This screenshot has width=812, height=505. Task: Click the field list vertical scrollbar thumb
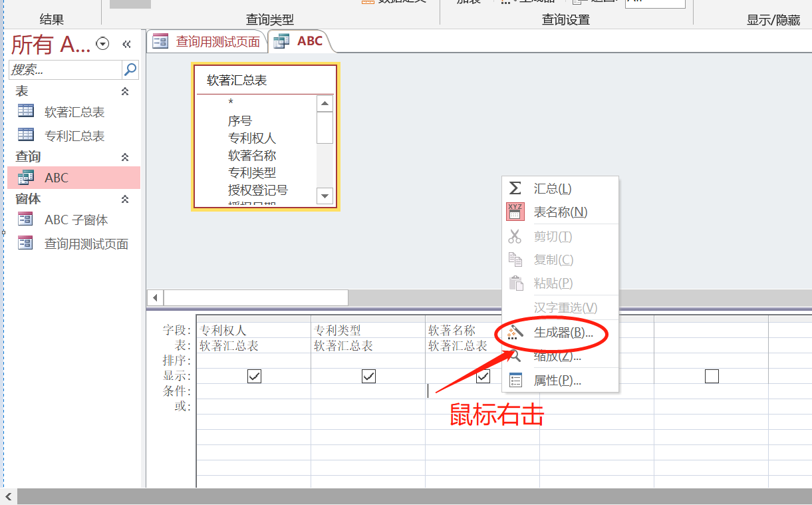[325, 127]
